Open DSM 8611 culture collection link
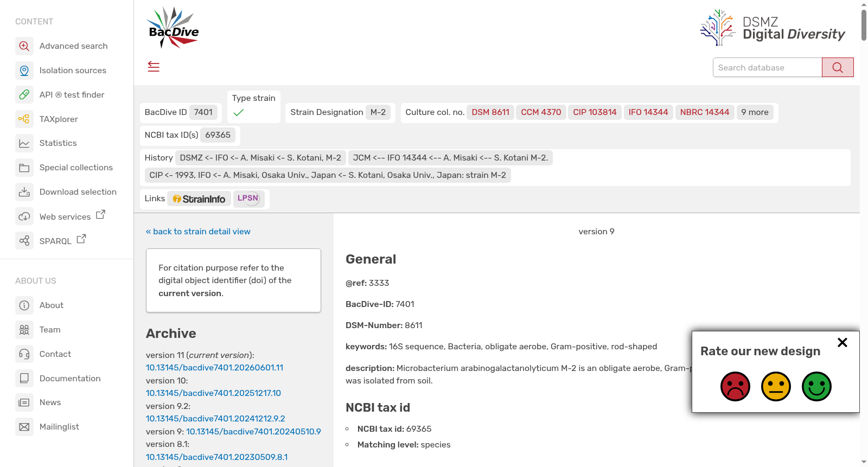This screenshot has width=868, height=467. (x=490, y=112)
